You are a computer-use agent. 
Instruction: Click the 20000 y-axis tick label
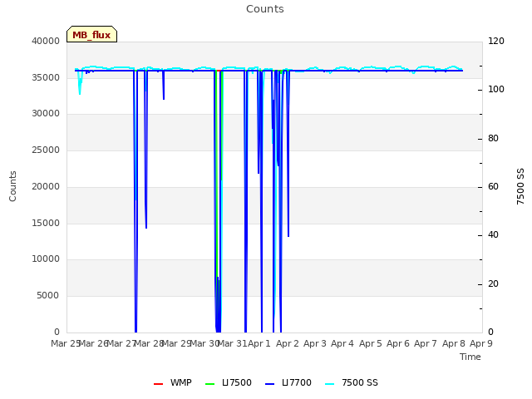click(x=46, y=186)
